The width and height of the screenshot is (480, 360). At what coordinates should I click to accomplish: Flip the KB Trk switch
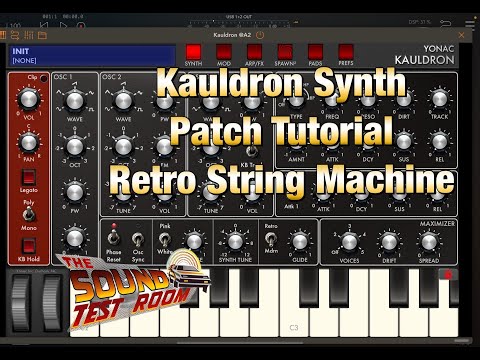point(252,151)
